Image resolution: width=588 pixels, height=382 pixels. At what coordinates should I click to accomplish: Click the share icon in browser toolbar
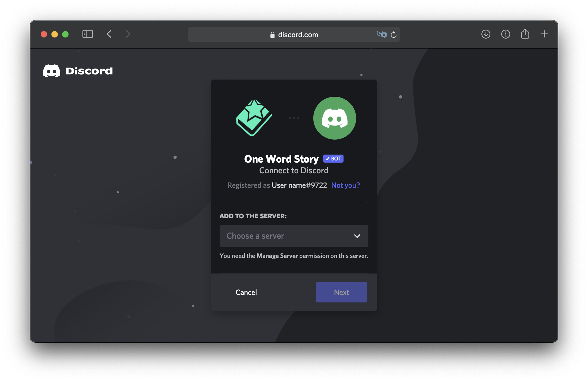click(x=524, y=34)
